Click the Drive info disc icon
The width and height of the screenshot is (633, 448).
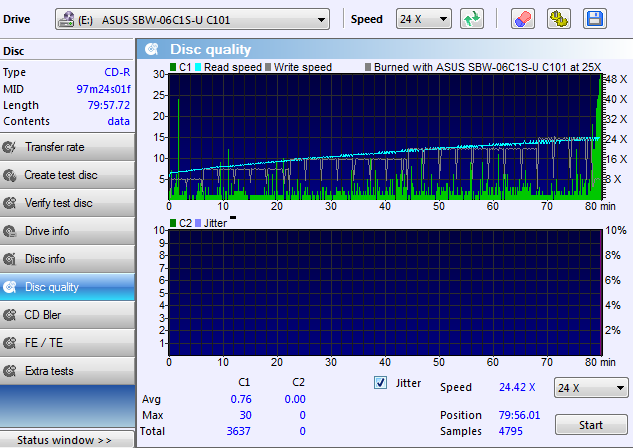coord(10,231)
